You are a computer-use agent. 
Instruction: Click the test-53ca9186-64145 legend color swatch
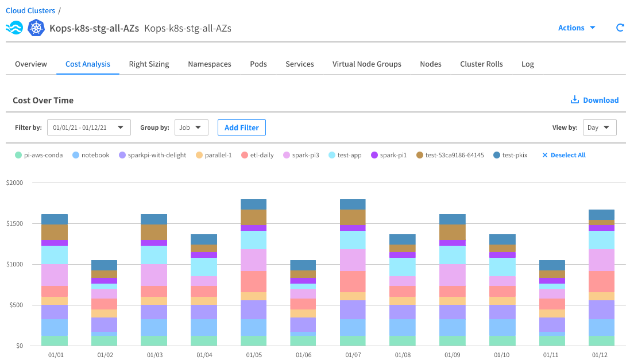point(420,155)
